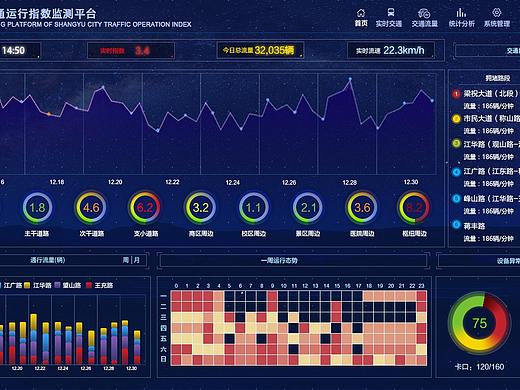Click the orange data point on line chart
This screenshot has width=520, height=390.
click(49, 114)
